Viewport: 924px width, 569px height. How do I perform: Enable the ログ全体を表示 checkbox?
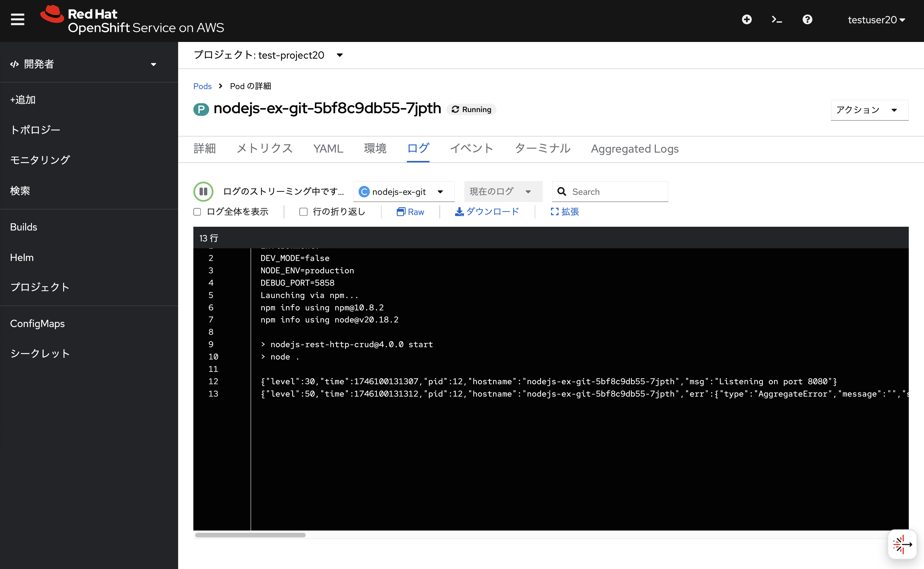(x=197, y=212)
